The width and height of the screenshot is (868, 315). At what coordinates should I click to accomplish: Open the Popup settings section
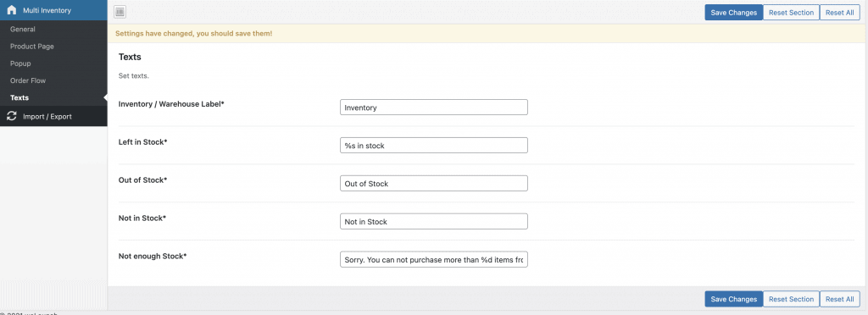(x=20, y=64)
